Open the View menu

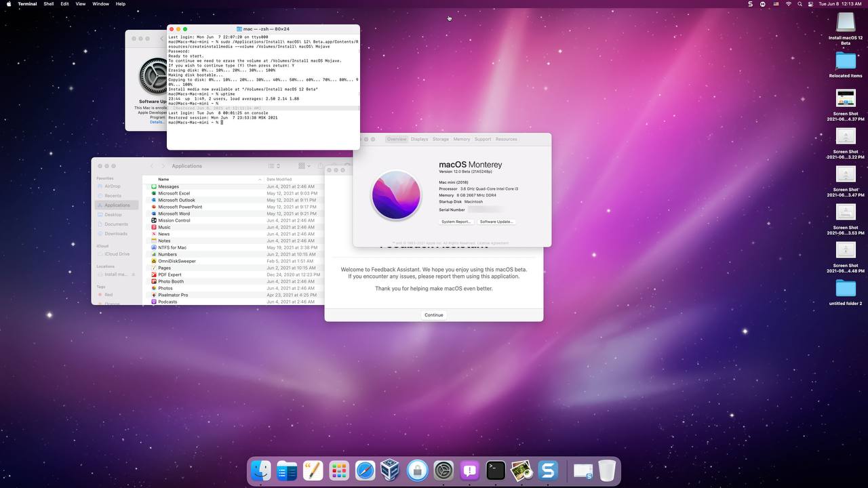(x=81, y=4)
